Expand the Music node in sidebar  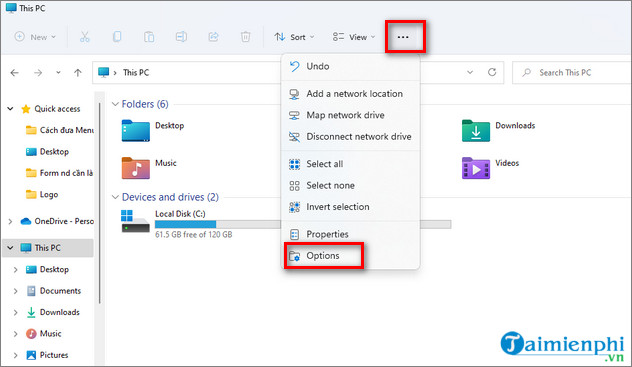(x=16, y=334)
